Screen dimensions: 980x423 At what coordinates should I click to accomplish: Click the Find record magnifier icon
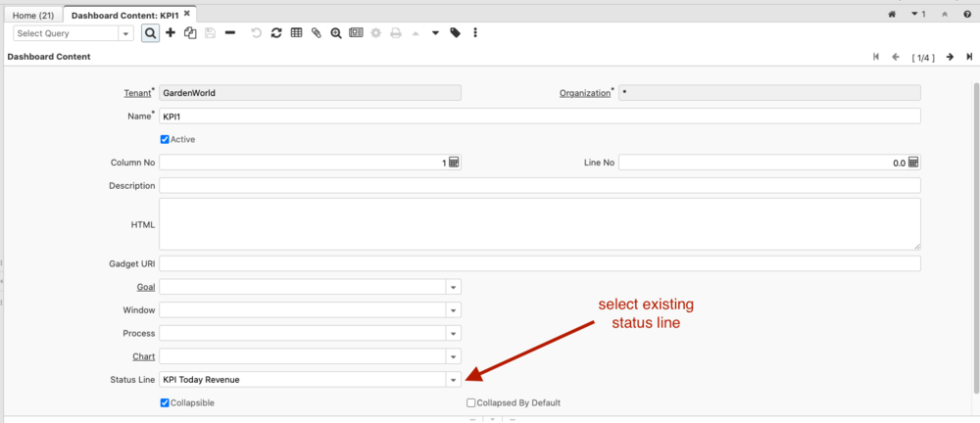tap(151, 33)
